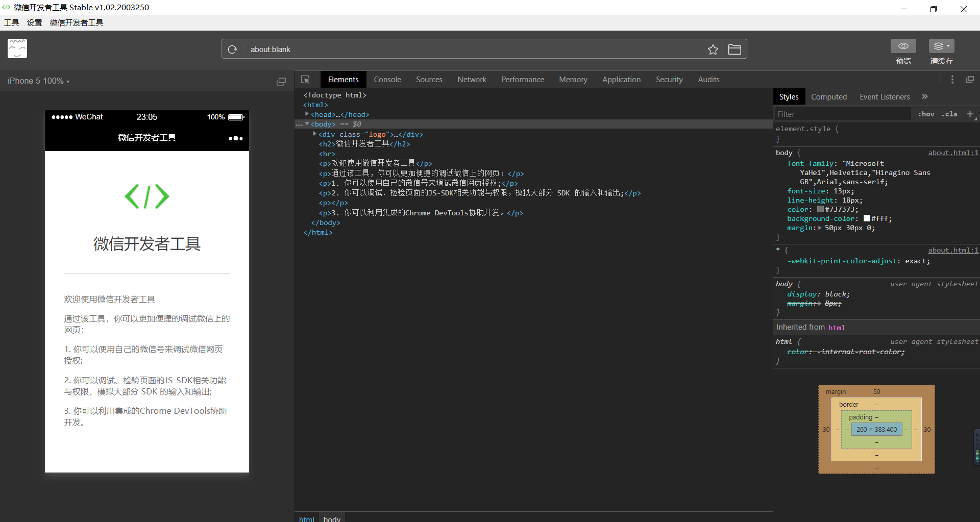The image size is (980, 522).
Task: Select the closing /html tag line
Action: [318, 233]
